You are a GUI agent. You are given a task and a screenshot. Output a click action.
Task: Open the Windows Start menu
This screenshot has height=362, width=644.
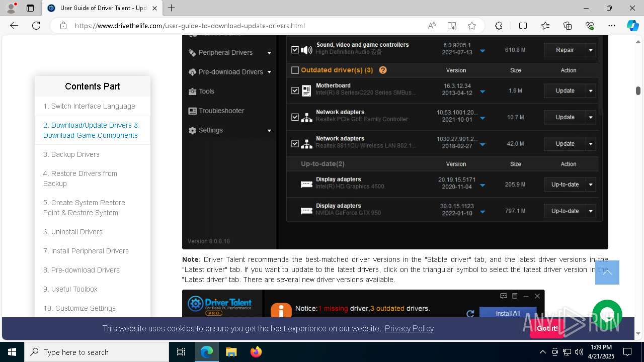(x=12, y=352)
